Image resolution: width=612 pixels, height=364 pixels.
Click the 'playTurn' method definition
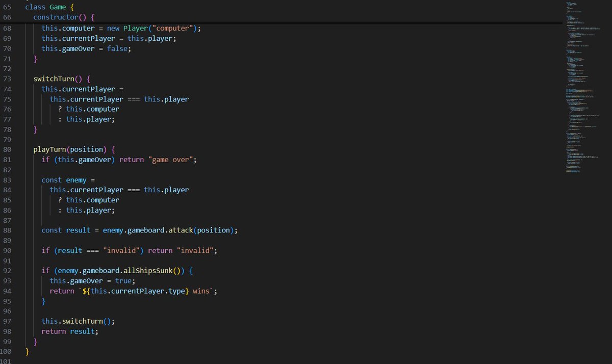[49, 149]
